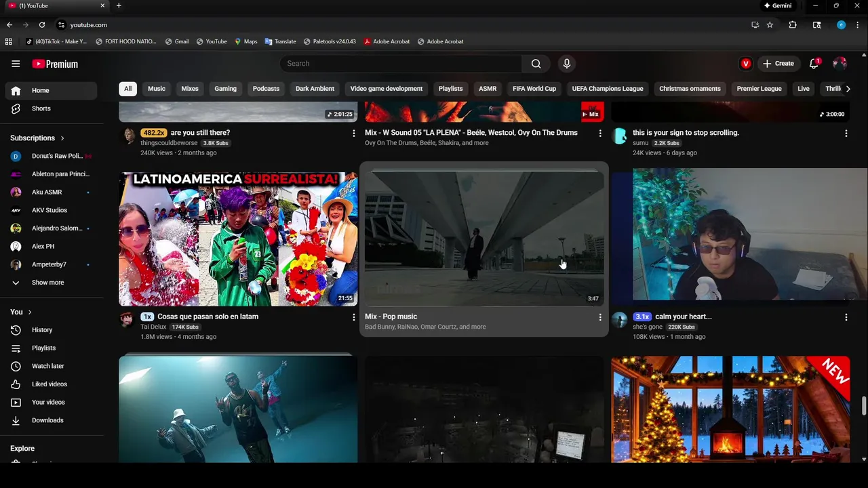Screen dimensions: 868x488
Task: Open the 2.2K Subs badge for sumu
Action: tap(667, 144)
